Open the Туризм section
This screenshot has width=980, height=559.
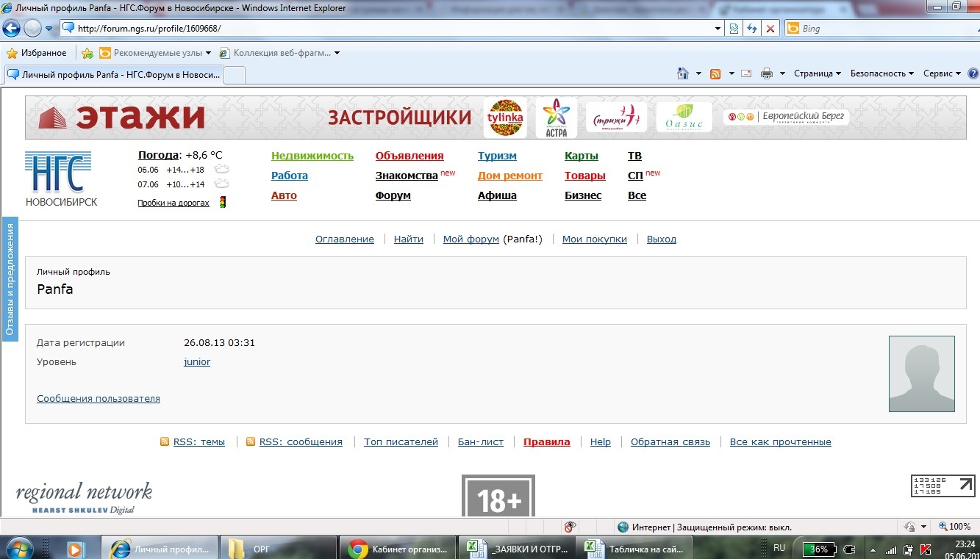click(497, 156)
